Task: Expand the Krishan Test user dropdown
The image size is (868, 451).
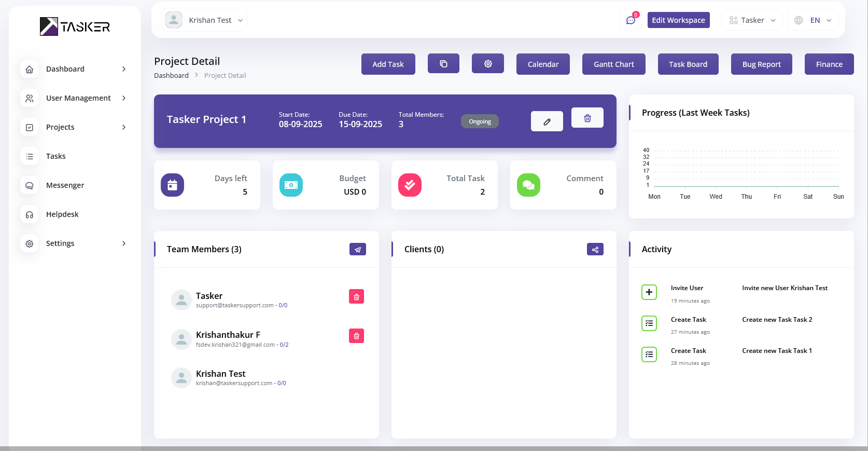Action: pyautogui.click(x=204, y=20)
